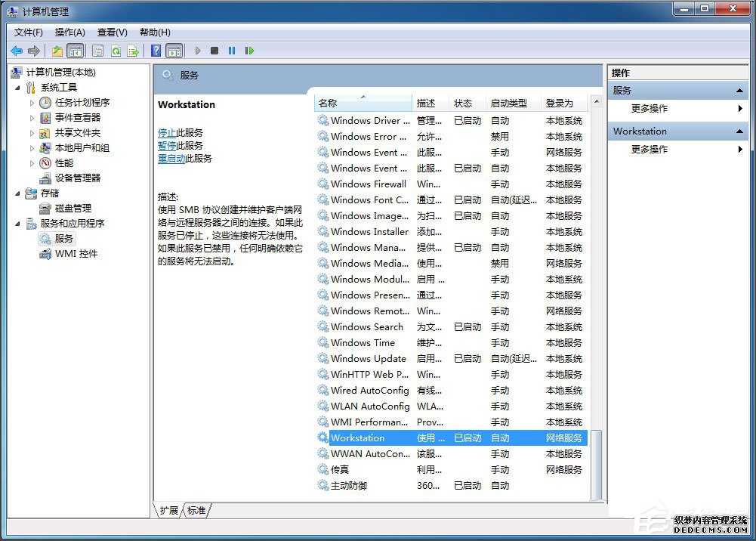The image size is (756, 541).
Task: Select the Windows Time service row
Action: 452,343
